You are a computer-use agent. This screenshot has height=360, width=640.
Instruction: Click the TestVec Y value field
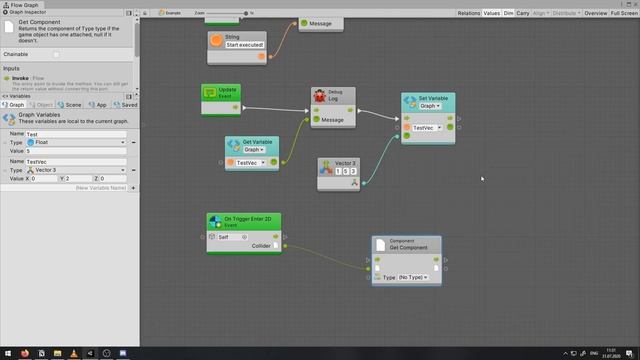tap(79, 179)
